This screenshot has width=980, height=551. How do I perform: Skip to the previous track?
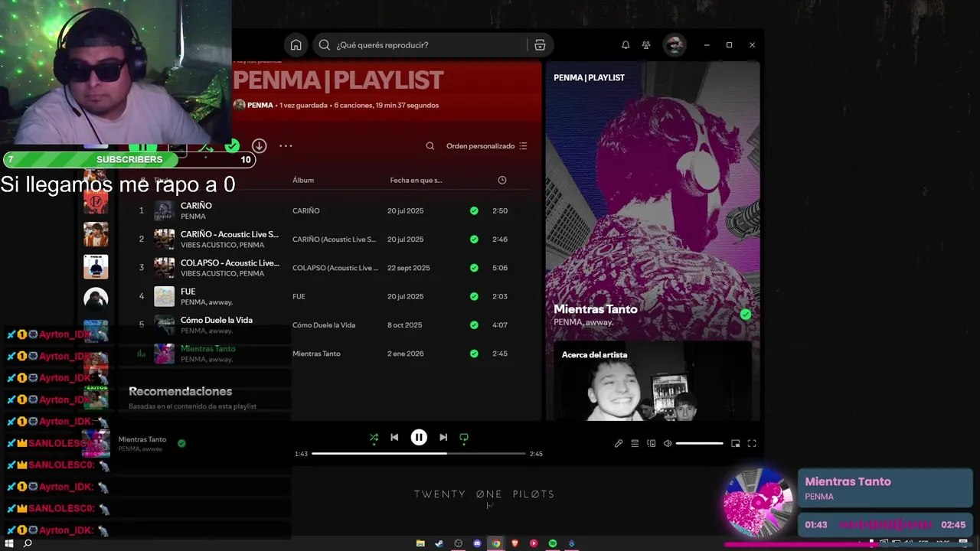pos(394,438)
